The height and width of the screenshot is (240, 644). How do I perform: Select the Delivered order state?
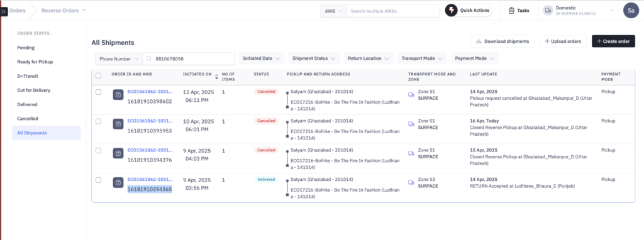(x=27, y=105)
